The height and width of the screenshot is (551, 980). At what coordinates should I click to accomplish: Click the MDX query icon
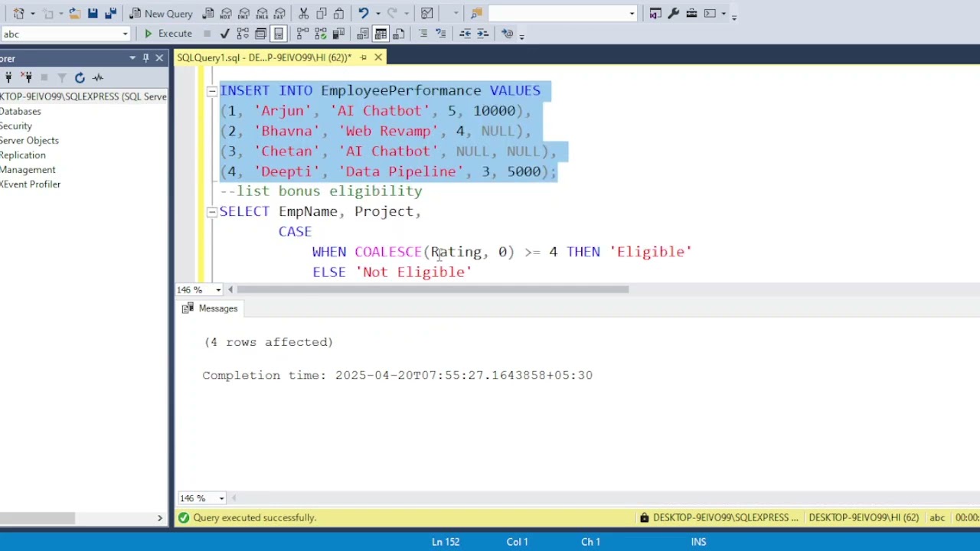[226, 14]
